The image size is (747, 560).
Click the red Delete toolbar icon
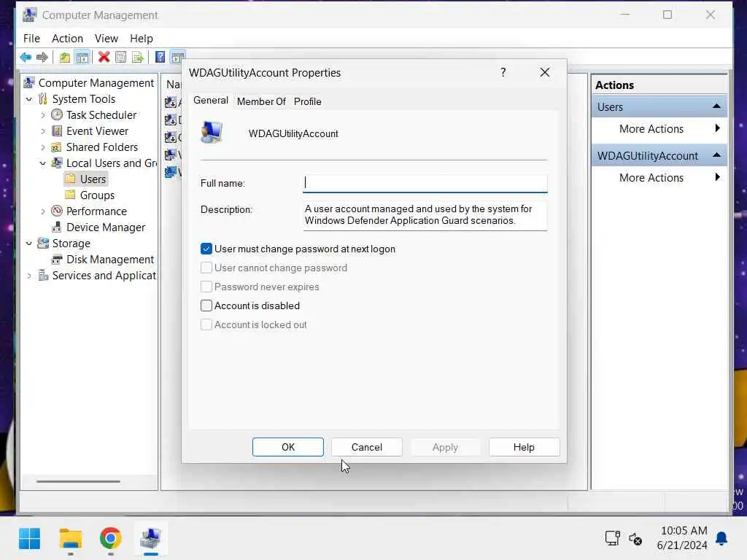[104, 58]
